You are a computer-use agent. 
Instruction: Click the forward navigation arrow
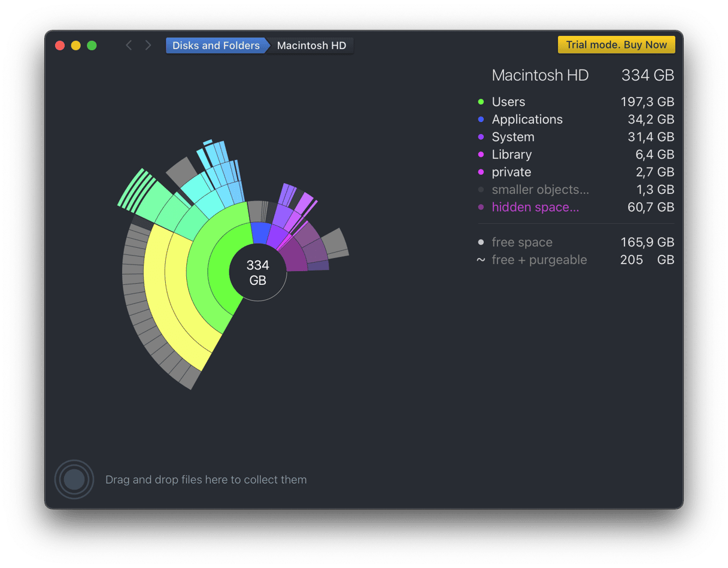148,45
